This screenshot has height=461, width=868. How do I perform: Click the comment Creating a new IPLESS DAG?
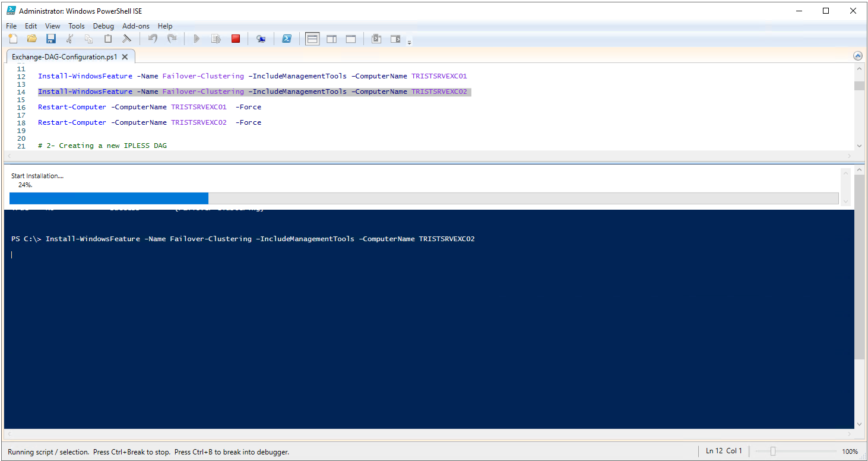click(x=102, y=146)
